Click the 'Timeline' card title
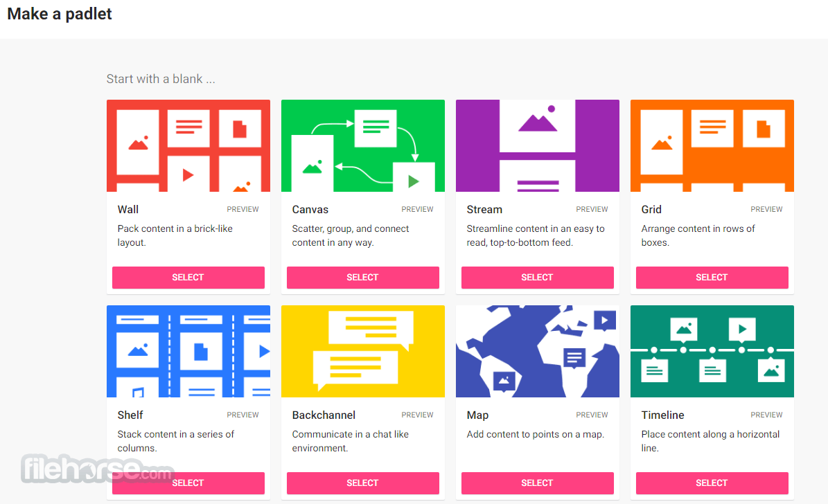828x504 pixels. coord(662,415)
